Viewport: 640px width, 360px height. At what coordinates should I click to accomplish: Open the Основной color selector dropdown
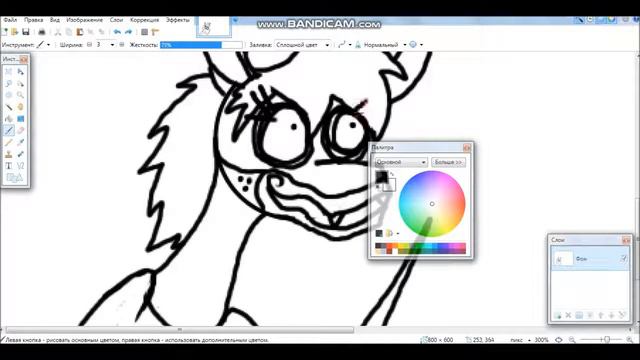pyautogui.click(x=401, y=162)
